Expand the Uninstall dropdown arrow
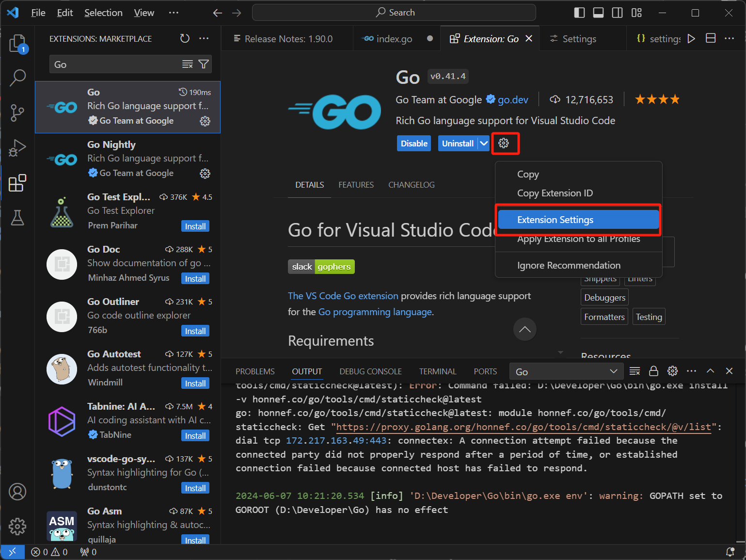The image size is (746, 560). 484,143
